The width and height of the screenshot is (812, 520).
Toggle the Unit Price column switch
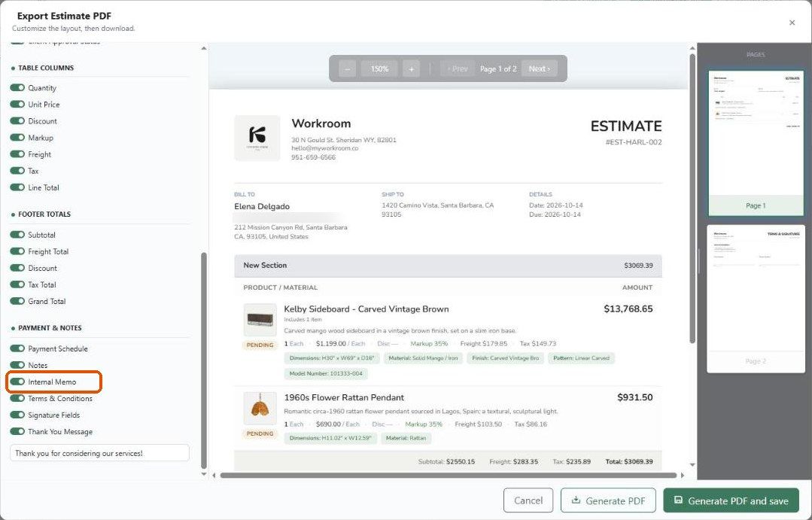(17, 104)
